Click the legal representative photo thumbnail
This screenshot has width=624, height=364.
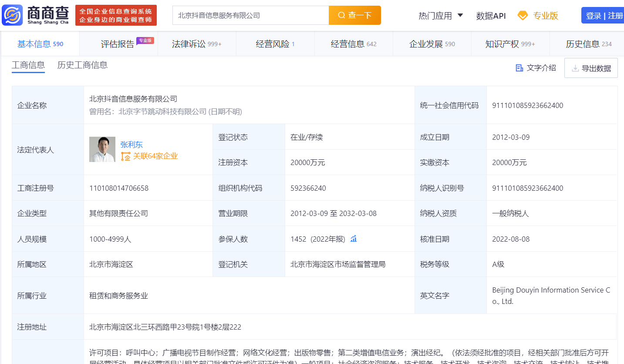(102, 149)
